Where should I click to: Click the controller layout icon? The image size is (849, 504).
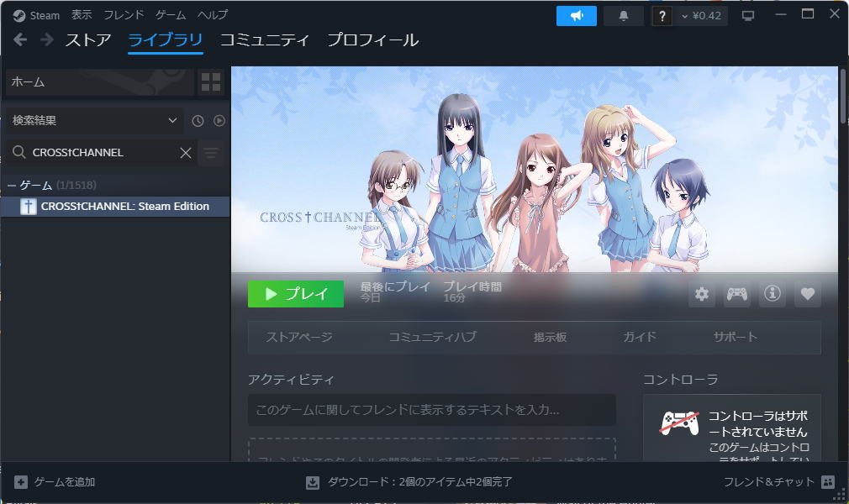point(737,294)
